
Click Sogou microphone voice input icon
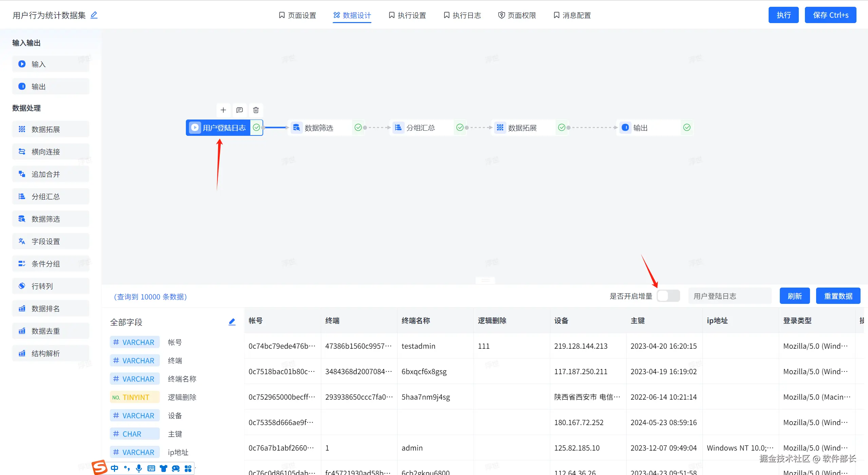pos(139,468)
